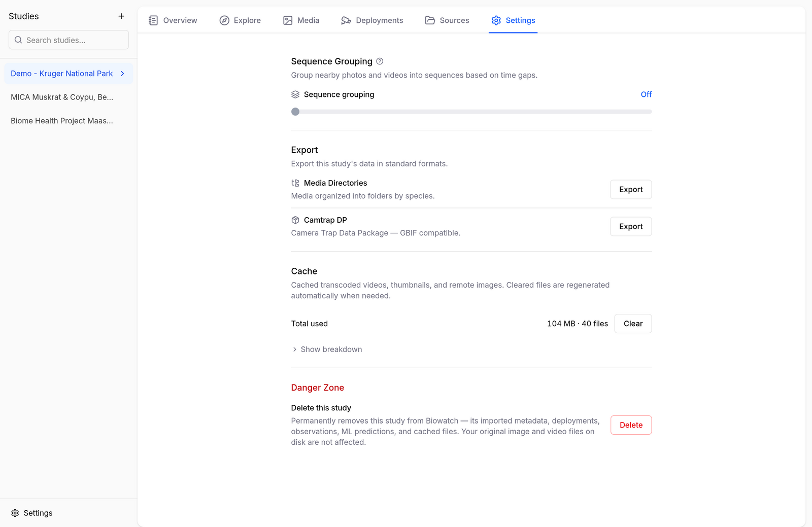The width and height of the screenshot is (812, 527).
Task: Click the Studies sidebar heading
Action: tap(24, 16)
